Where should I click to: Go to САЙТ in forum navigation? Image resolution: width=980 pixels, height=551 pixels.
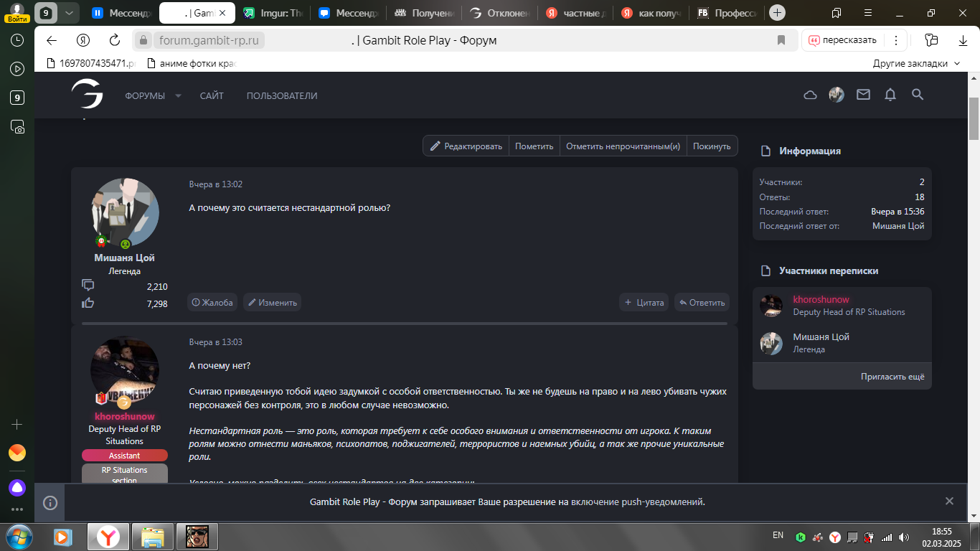click(212, 96)
